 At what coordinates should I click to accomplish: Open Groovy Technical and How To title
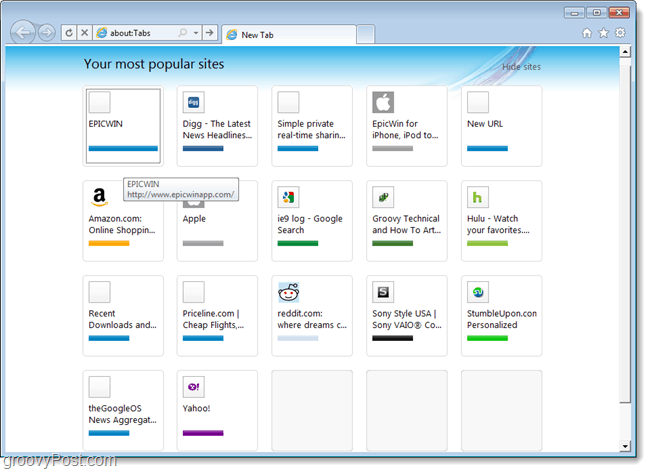click(406, 224)
